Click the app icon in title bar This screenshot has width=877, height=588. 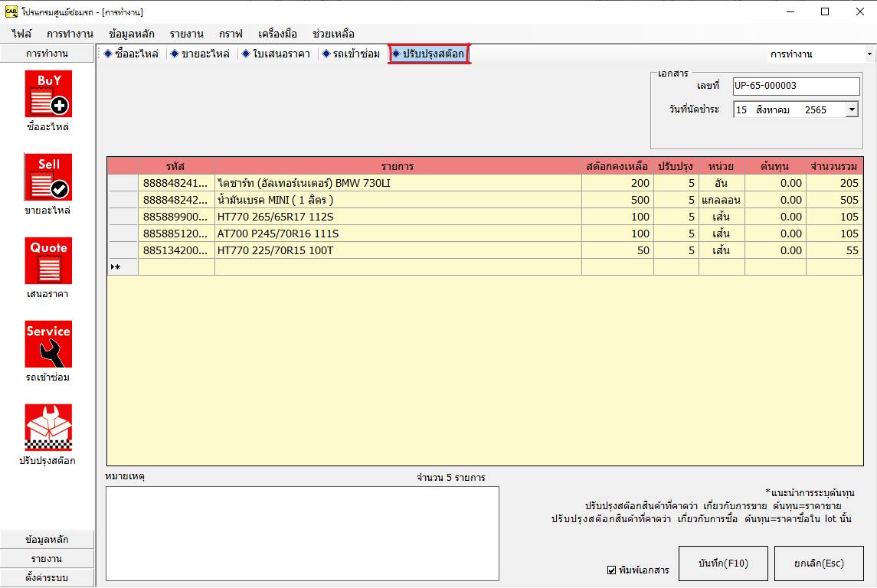point(11,11)
